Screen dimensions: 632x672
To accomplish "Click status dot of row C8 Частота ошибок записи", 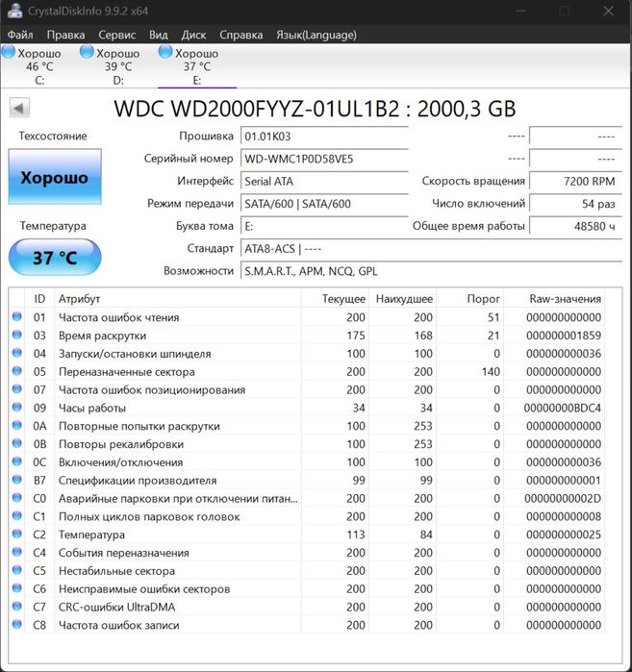I will pos(16,624).
